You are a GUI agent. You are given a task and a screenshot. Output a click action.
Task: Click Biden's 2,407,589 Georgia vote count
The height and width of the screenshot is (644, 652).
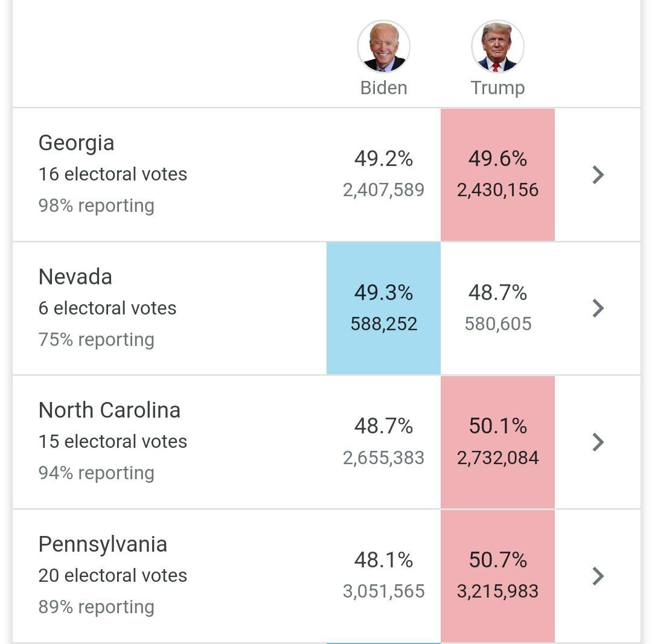click(383, 190)
